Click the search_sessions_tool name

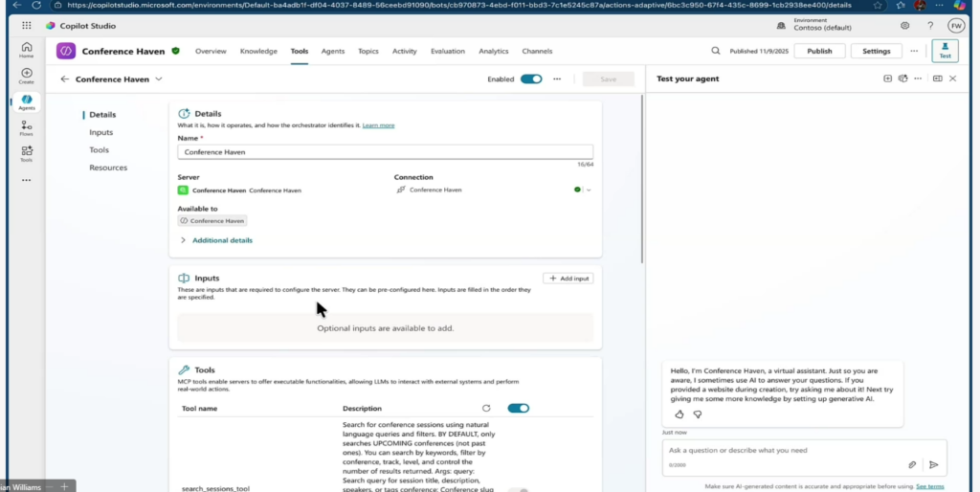click(215, 488)
